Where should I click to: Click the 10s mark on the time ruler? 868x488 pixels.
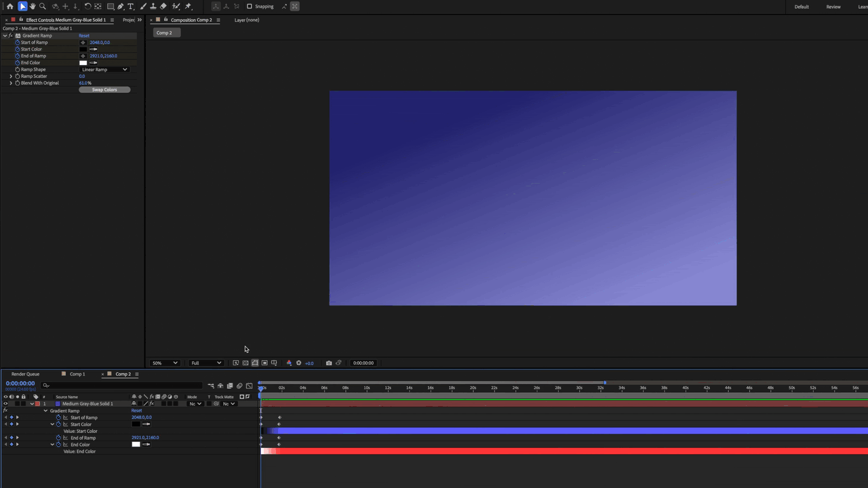[x=367, y=388]
